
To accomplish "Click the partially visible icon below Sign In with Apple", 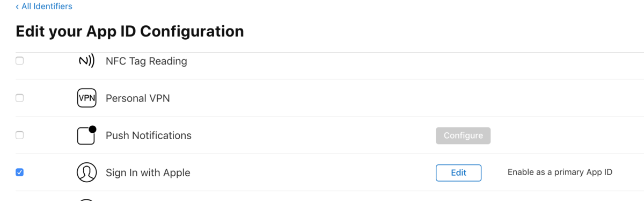I will click(x=86, y=199).
